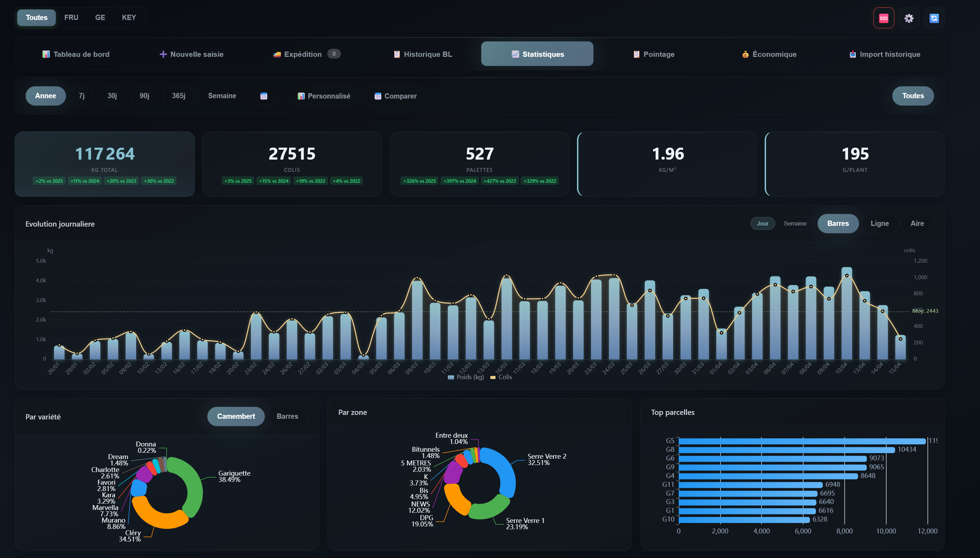Switch the evolution chart to Ligne view
Image resolution: width=980 pixels, height=558 pixels.
(x=880, y=223)
